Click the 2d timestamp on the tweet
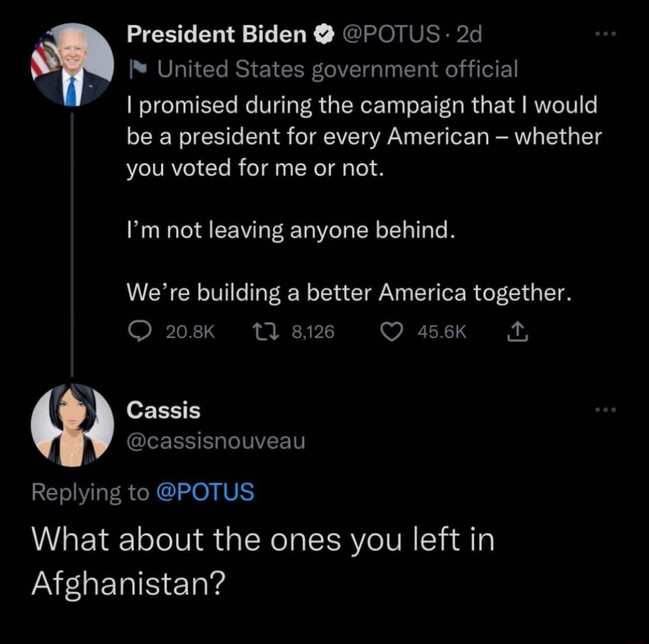This screenshot has width=649, height=644. (x=469, y=36)
